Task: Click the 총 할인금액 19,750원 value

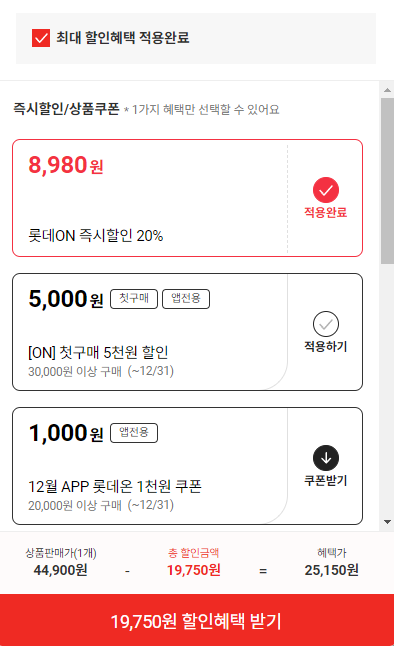Action: (194, 570)
